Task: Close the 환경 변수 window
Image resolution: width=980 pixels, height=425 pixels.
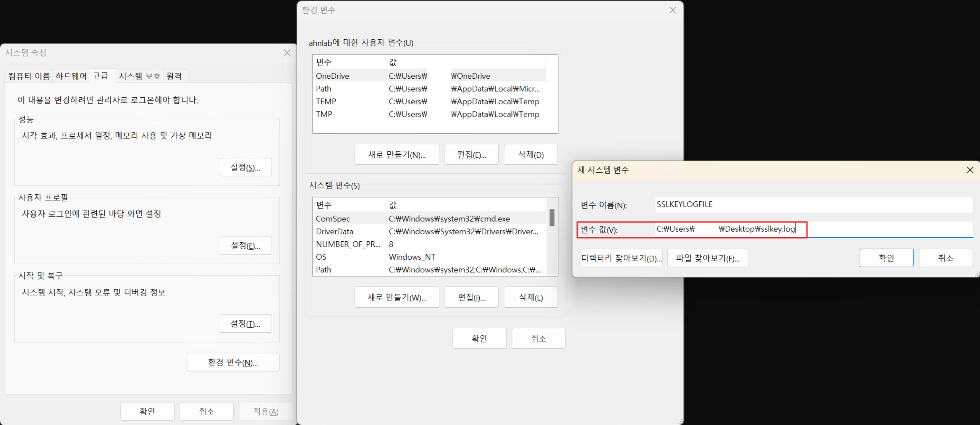Action: (673, 10)
